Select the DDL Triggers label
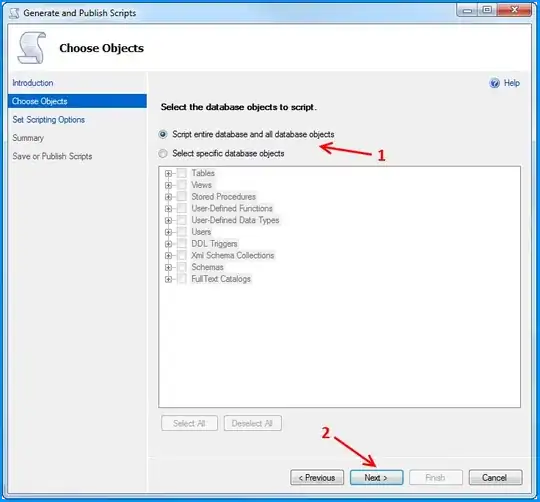This screenshot has width=540, height=502. (x=214, y=243)
